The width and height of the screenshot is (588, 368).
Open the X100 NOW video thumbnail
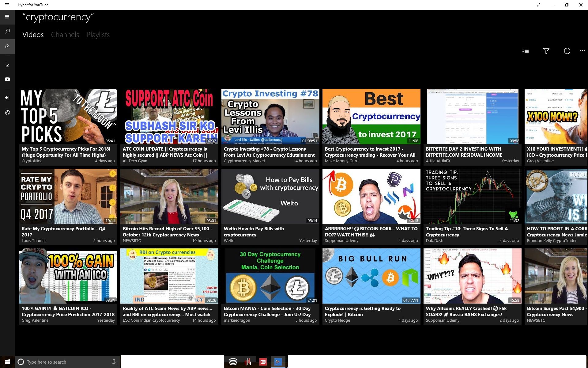556,117
